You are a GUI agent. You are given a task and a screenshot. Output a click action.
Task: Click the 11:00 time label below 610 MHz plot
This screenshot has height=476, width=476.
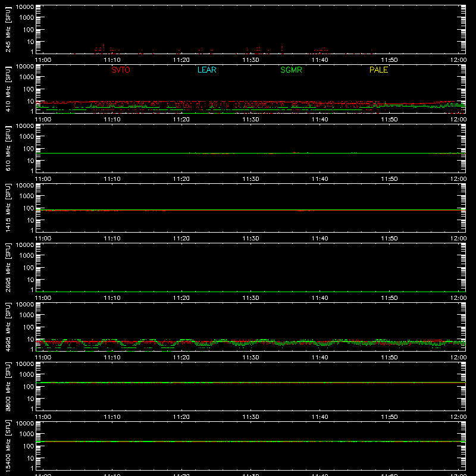(x=43, y=179)
